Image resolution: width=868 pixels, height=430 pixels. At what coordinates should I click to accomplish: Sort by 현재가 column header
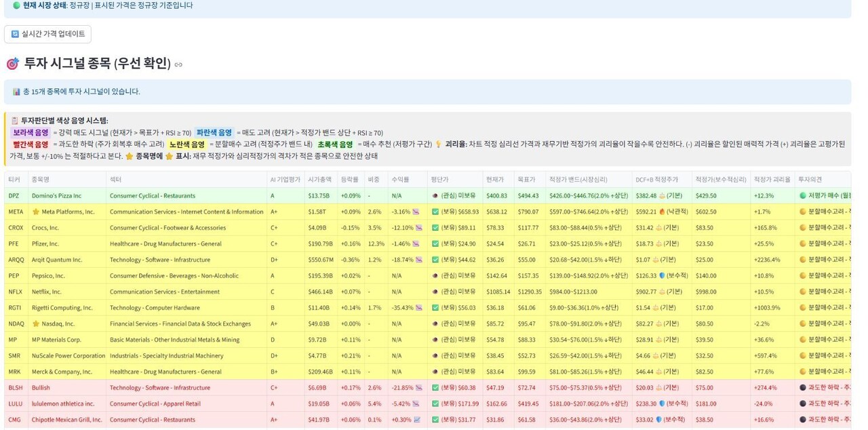[495, 180]
